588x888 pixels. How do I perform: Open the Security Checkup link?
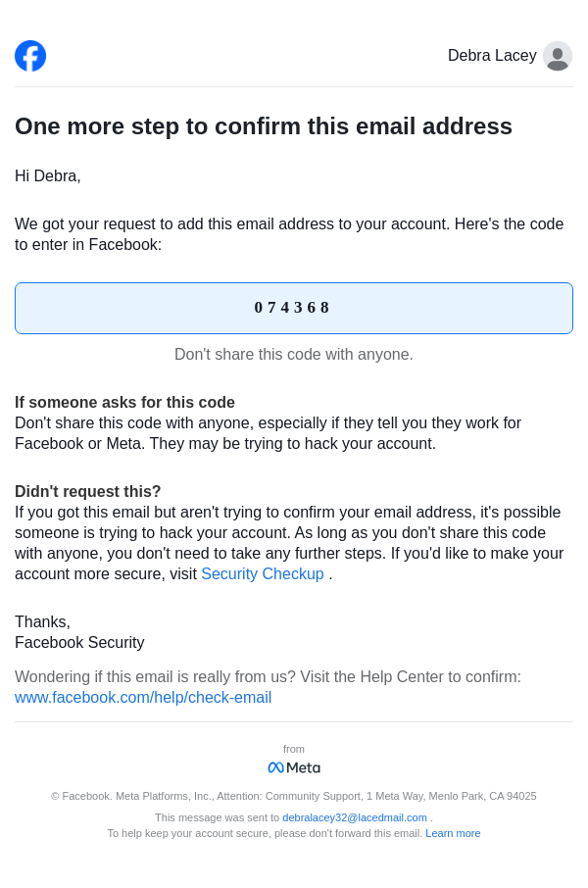pyautogui.click(x=263, y=574)
